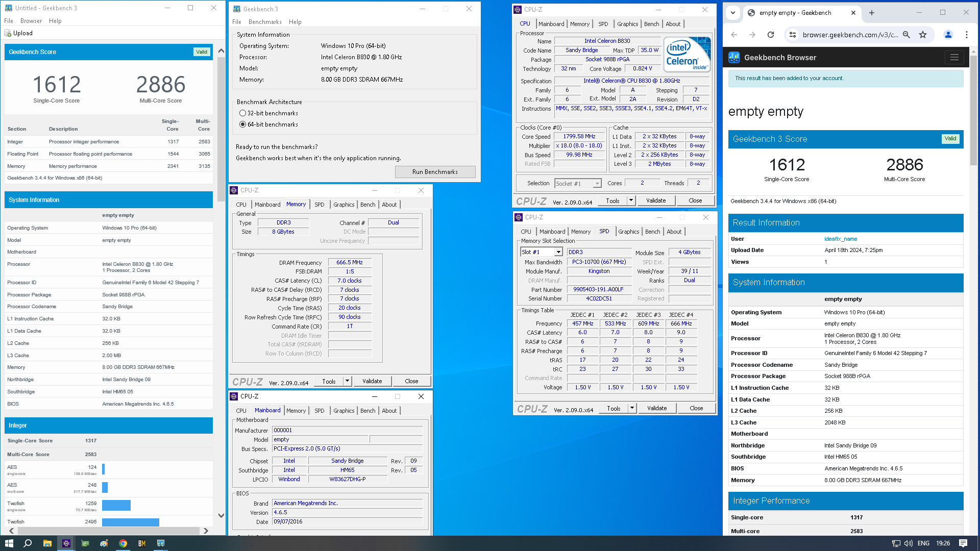Open site information icon in address bar
This screenshot has height=551, width=980.
click(793, 35)
